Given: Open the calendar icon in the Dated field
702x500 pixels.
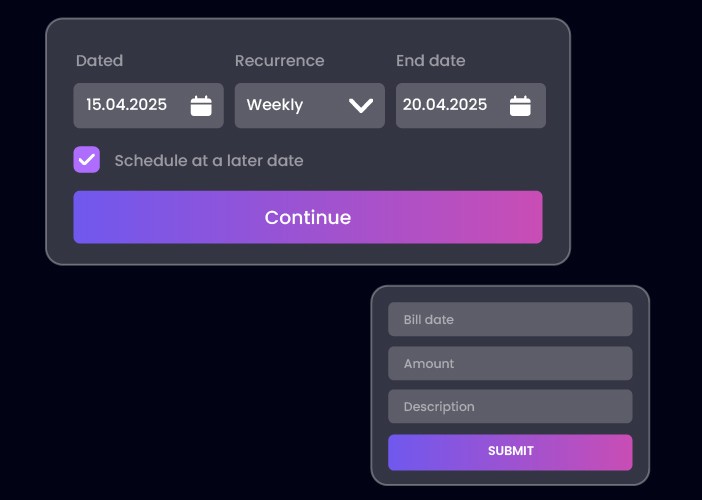Looking at the screenshot, I should 201,106.
